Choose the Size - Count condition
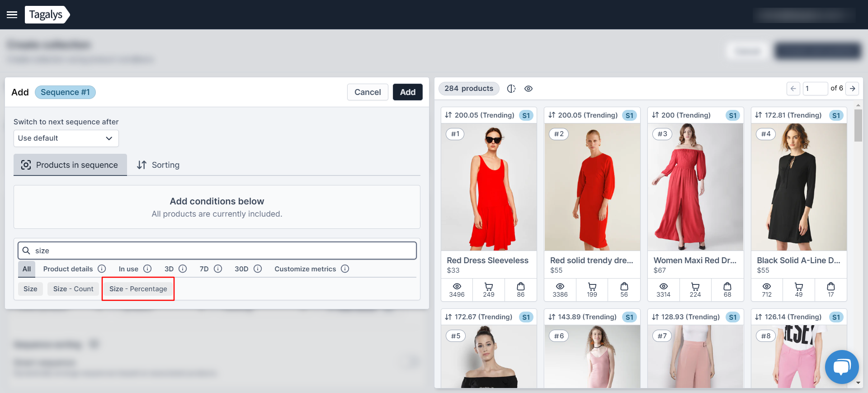Viewport: 868px width, 393px height. coord(73,289)
